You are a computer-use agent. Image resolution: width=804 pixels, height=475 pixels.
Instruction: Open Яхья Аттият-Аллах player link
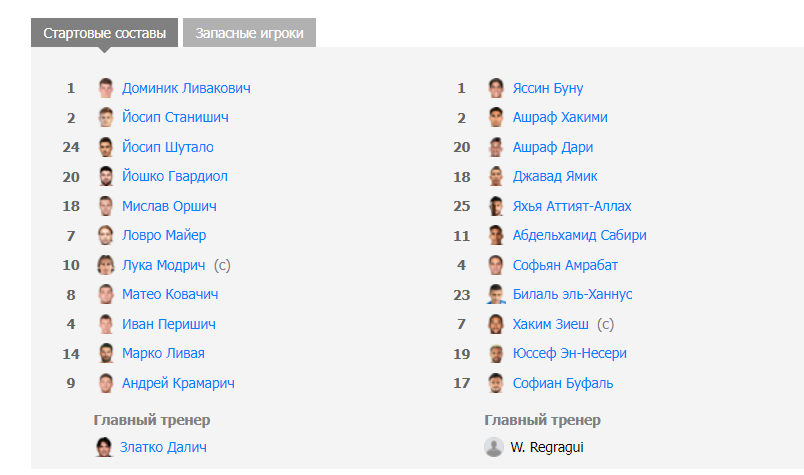click(572, 206)
